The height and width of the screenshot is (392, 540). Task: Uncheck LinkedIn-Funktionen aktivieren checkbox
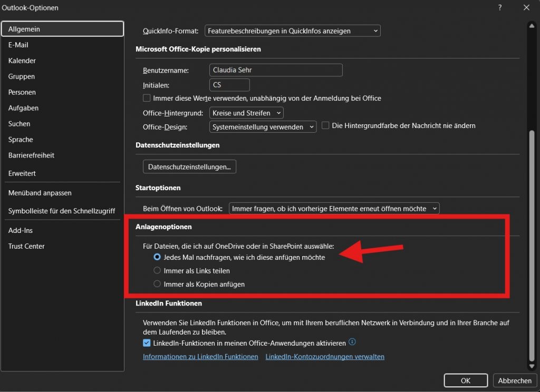147,343
